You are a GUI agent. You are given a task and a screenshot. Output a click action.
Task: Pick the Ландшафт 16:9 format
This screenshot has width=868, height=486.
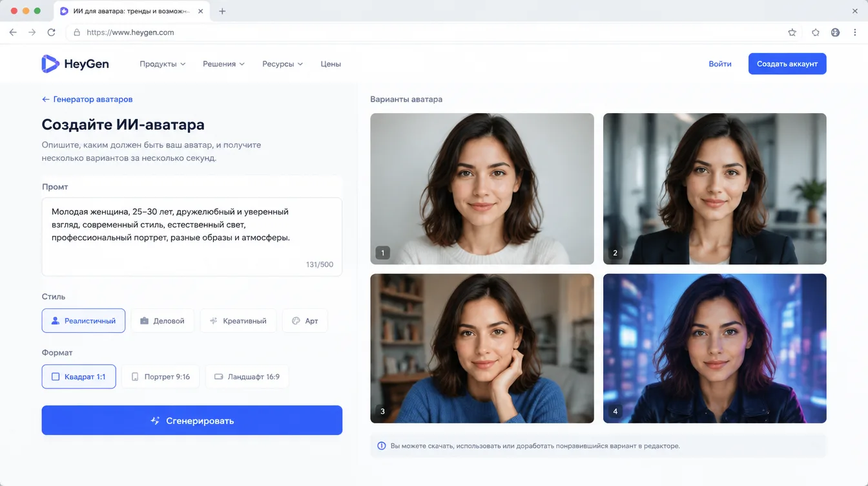pyautogui.click(x=247, y=377)
